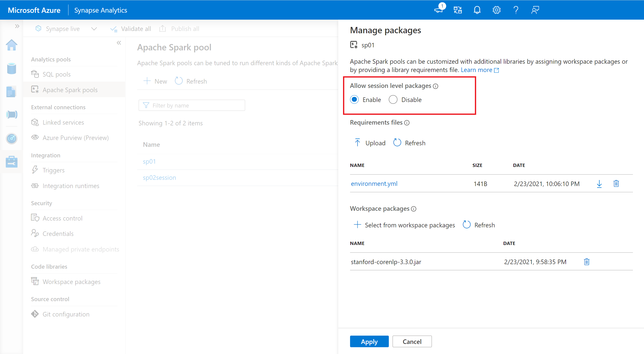Open the environment.yml file link
Image resolution: width=644 pixels, height=354 pixels.
(x=374, y=184)
